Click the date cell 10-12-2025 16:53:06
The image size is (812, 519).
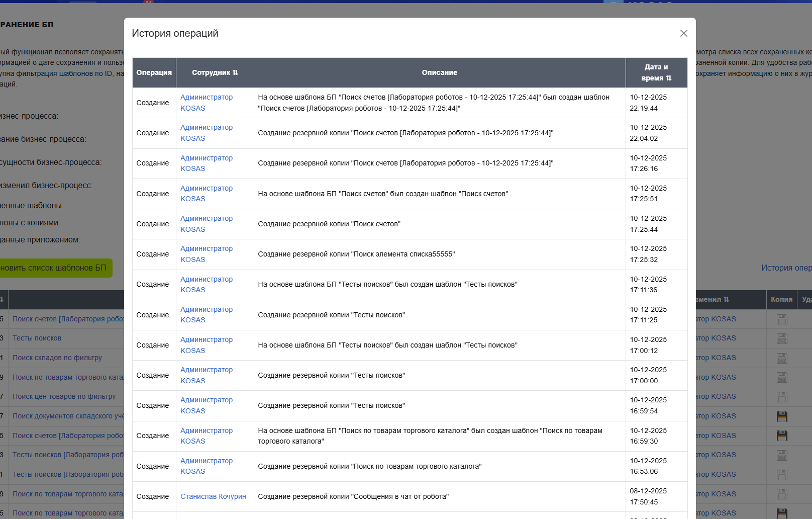(x=656, y=466)
